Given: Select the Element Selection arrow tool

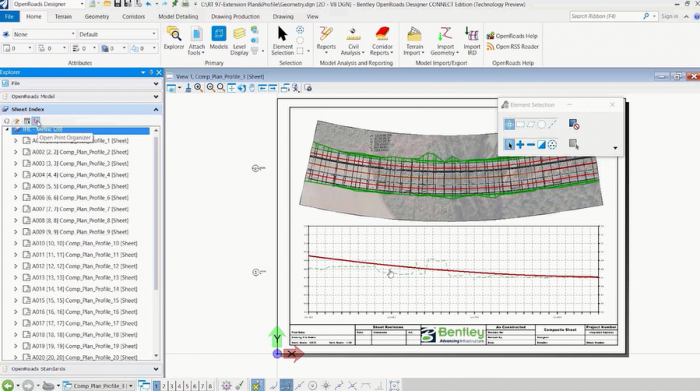Looking at the screenshot, I should coord(282,41).
